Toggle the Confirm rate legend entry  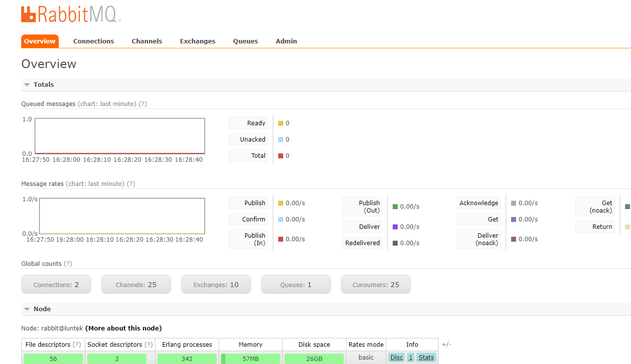[248, 219]
